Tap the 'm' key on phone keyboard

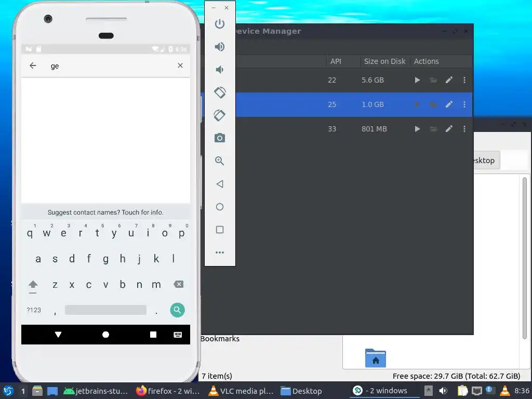[156, 284]
